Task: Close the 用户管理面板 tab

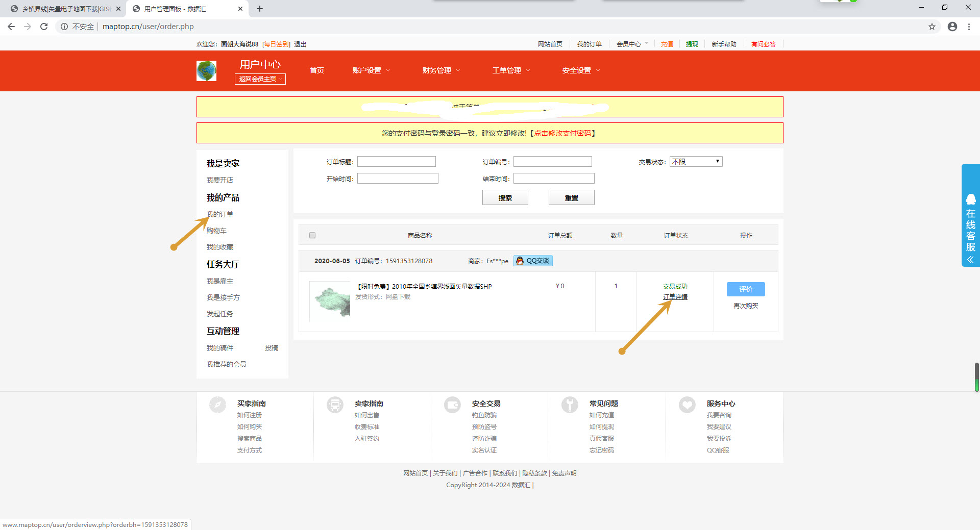Action: click(240, 9)
